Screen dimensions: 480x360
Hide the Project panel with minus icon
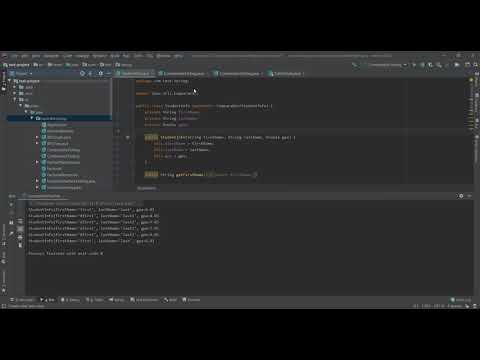click(108, 73)
